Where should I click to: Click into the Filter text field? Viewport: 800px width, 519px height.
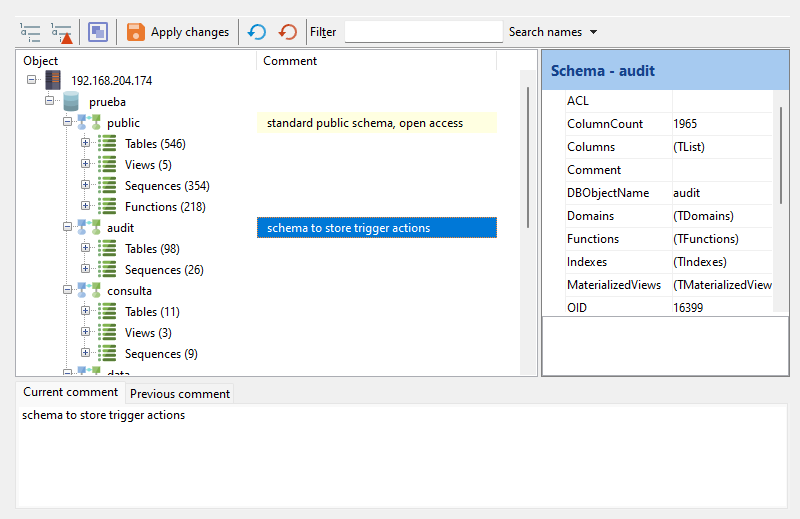[x=423, y=32]
